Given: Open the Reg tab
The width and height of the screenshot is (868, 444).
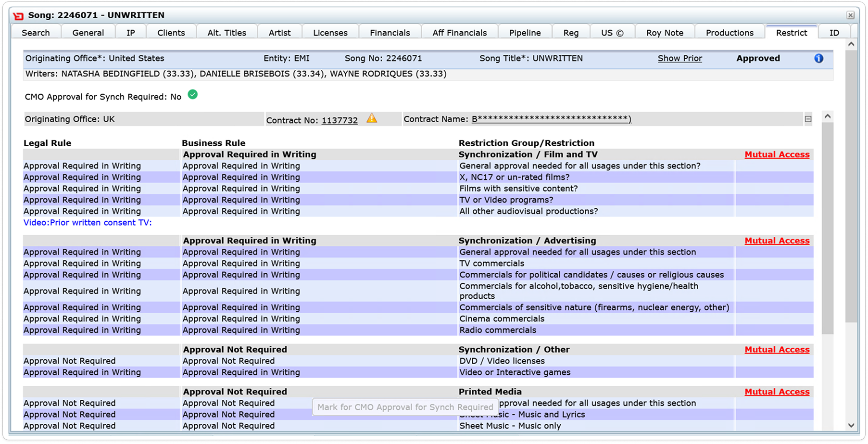Looking at the screenshot, I should click(x=571, y=33).
